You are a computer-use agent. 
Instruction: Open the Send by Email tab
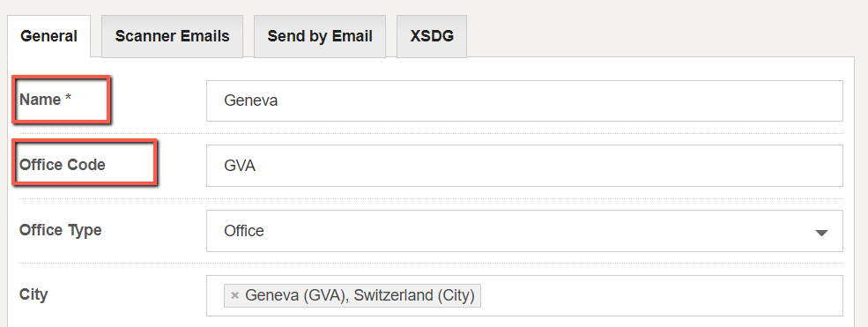320,36
